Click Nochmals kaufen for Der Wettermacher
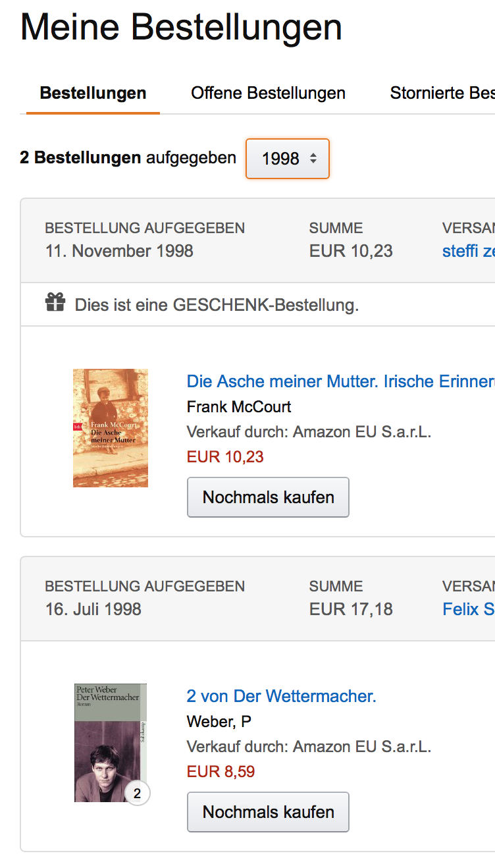Image resolution: width=495 pixels, height=868 pixels. click(268, 812)
